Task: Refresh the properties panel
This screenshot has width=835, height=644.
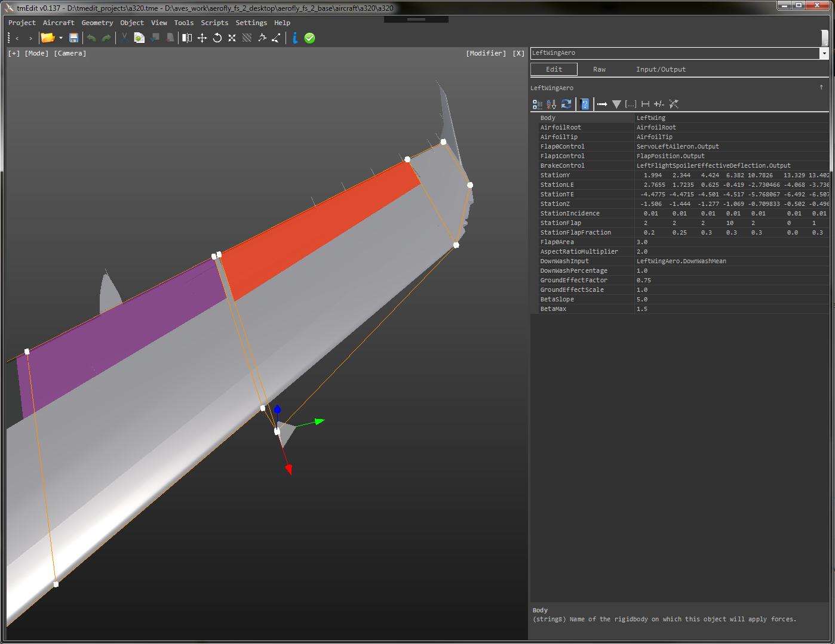Action: click(566, 104)
